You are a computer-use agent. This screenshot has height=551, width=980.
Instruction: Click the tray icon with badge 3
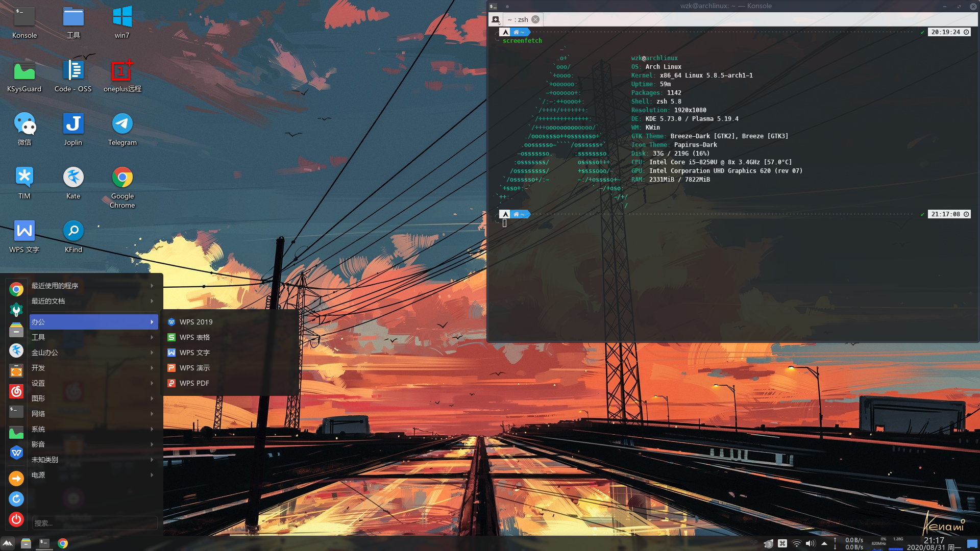coord(768,544)
